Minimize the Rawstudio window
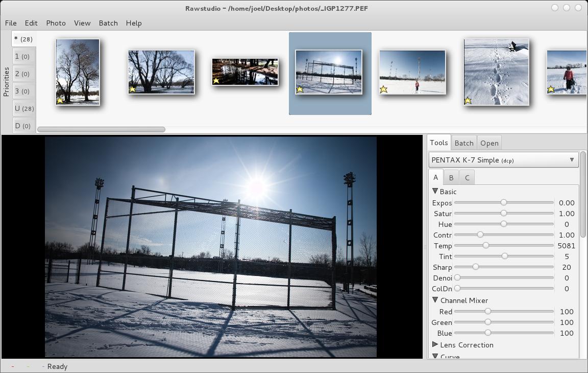The width and height of the screenshot is (588, 373). (x=555, y=8)
